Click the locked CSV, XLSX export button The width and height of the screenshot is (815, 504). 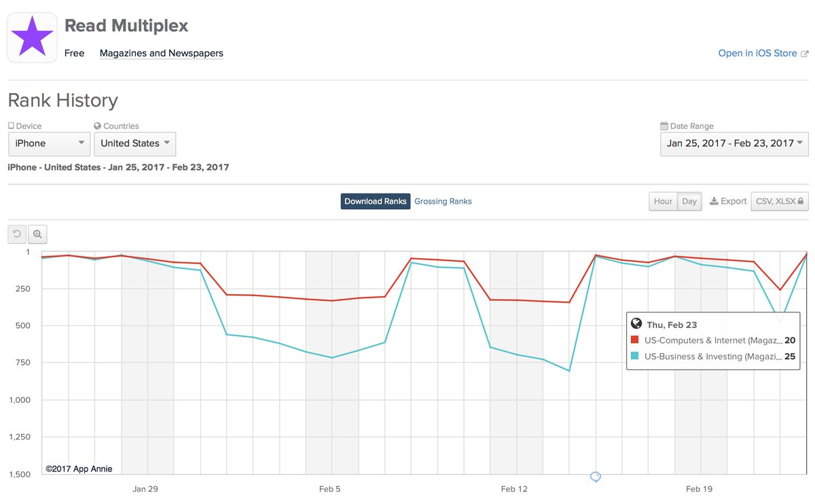tap(780, 201)
